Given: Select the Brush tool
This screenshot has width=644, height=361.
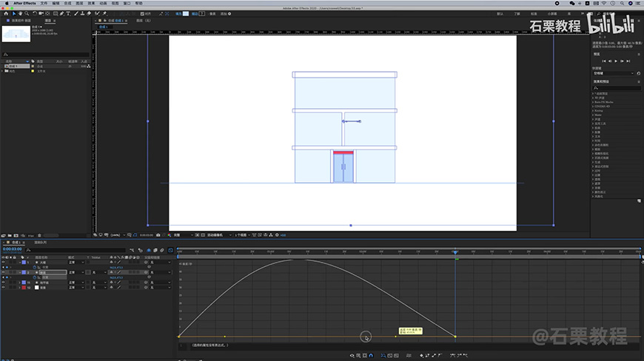Looking at the screenshot, I should tap(76, 13).
